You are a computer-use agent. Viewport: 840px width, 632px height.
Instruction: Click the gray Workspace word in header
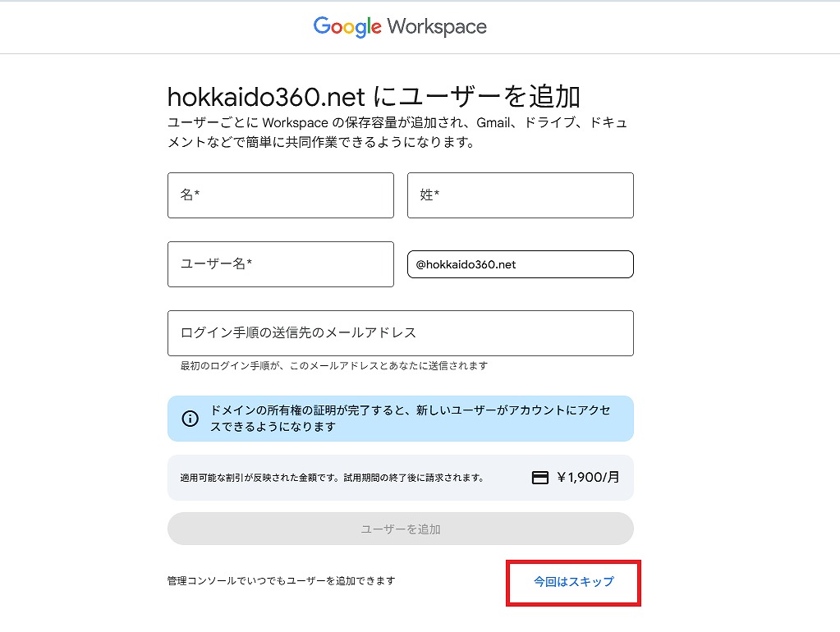(437, 27)
